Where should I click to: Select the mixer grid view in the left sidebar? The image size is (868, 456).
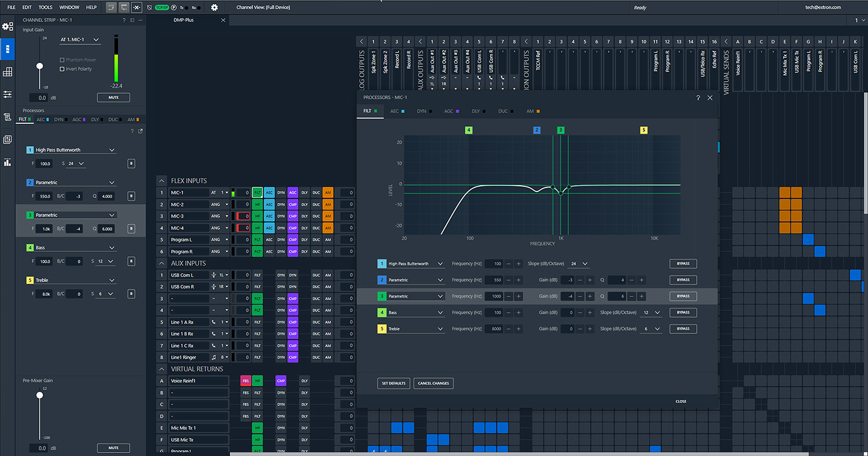(x=8, y=72)
